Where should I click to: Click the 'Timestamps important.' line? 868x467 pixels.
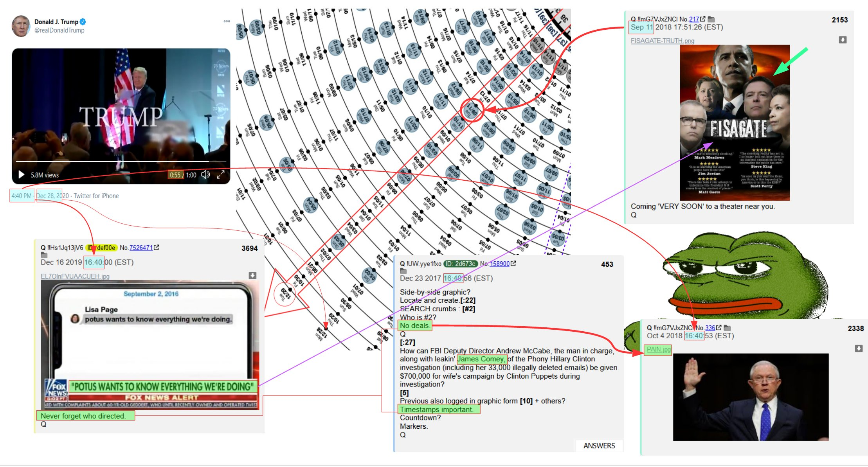point(436,410)
